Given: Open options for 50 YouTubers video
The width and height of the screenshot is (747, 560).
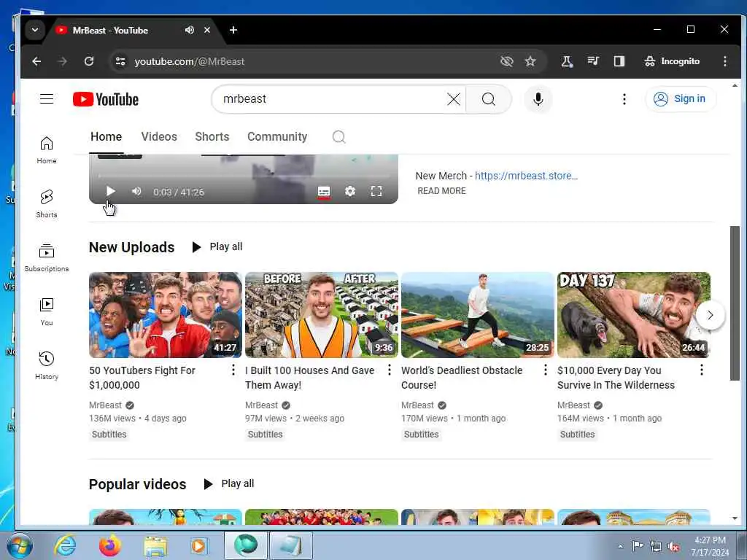Looking at the screenshot, I should [233, 370].
